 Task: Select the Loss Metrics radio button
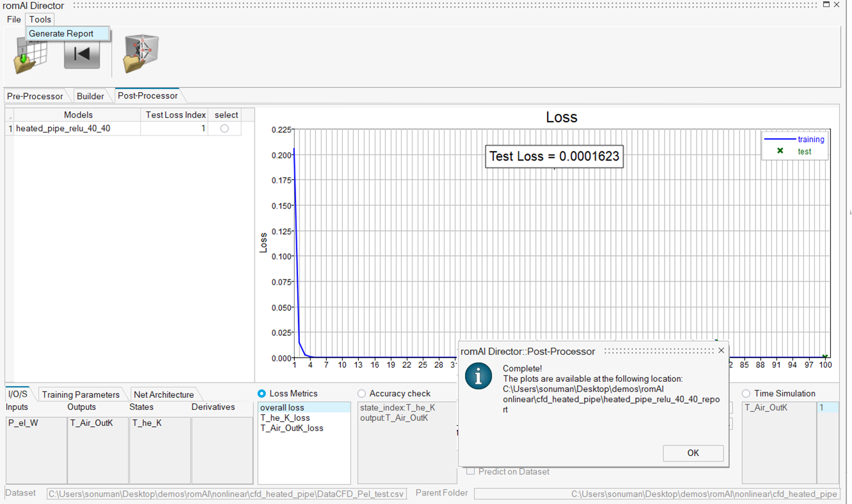click(x=262, y=393)
